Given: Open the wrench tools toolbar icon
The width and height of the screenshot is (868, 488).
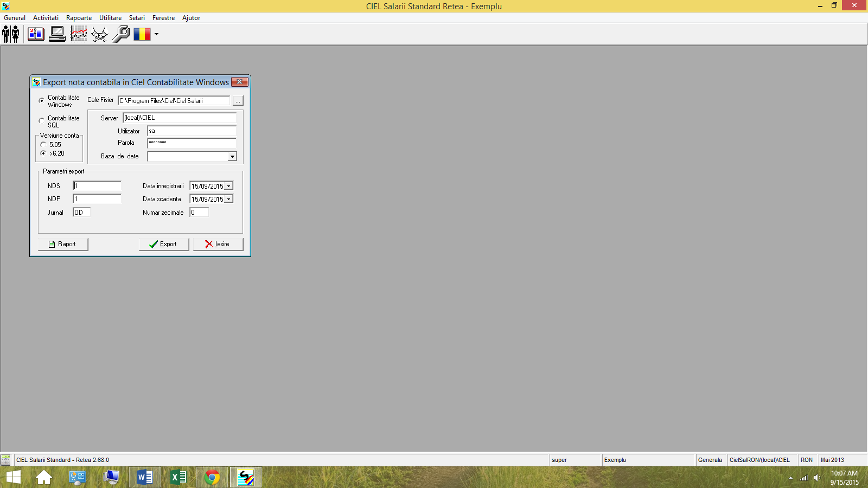Looking at the screenshot, I should 121,34.
